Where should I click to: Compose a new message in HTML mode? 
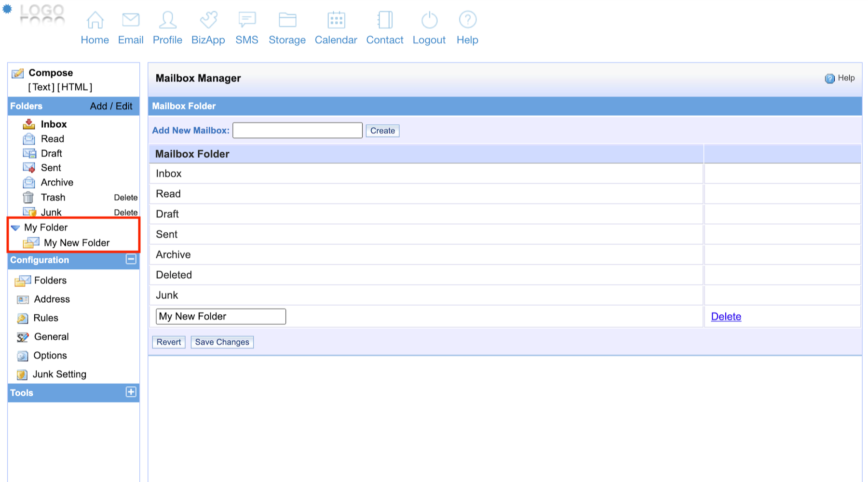(75, 87)
